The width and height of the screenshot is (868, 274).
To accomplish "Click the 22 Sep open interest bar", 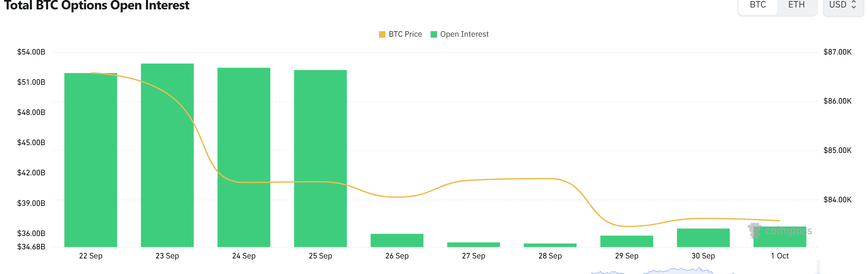I will (x=90, y=160).
